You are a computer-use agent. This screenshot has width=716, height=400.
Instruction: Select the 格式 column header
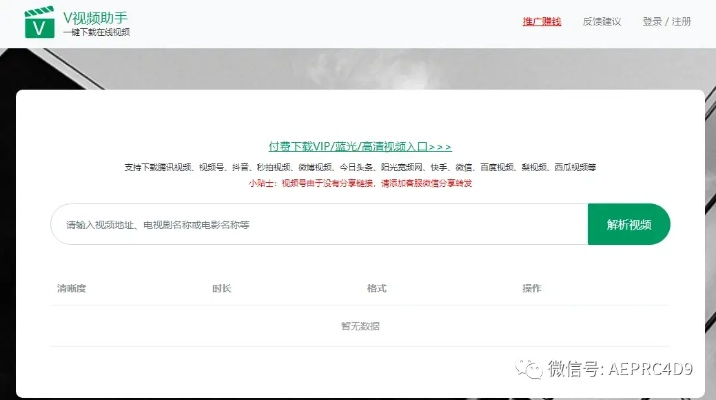[x=376, y=288]
